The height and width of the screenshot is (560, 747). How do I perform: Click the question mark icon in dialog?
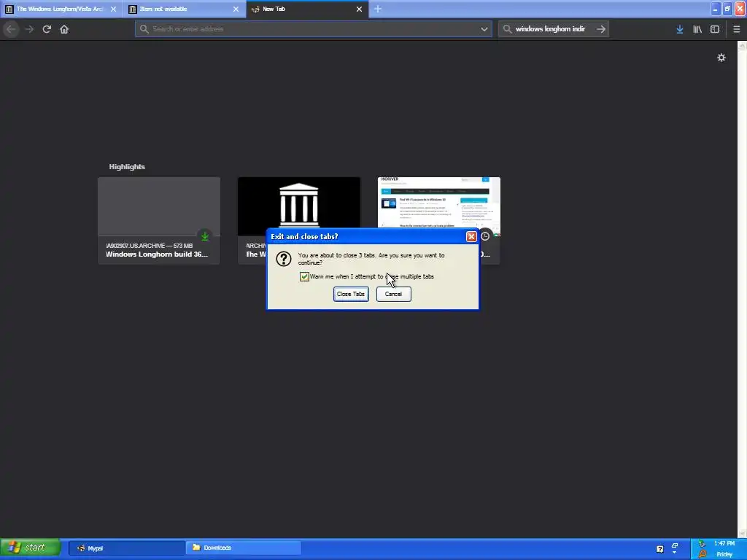284,259
